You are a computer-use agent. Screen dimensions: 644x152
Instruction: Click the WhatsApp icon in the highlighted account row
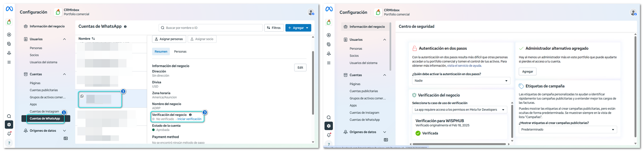(x=82, y=96)
